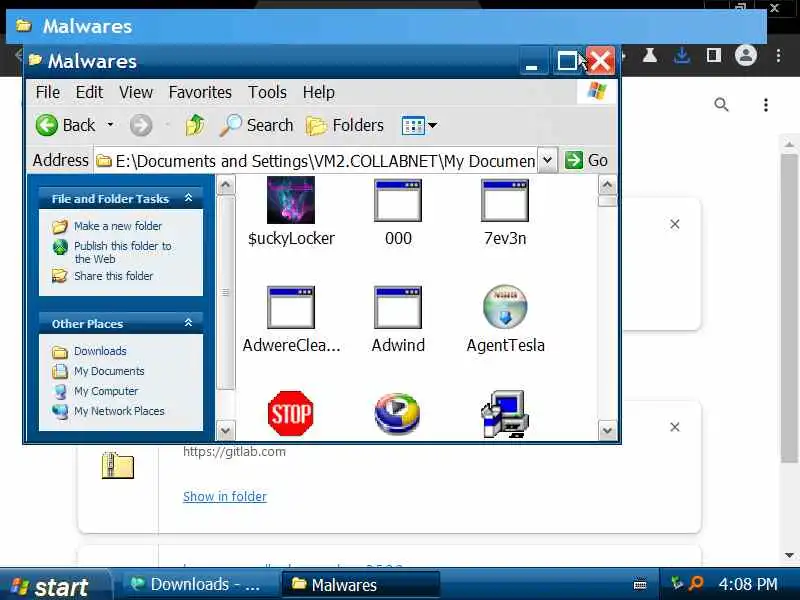This screenshot has width=800, height=600.
Task: Open the Views button menu
Action: point(419,125)
